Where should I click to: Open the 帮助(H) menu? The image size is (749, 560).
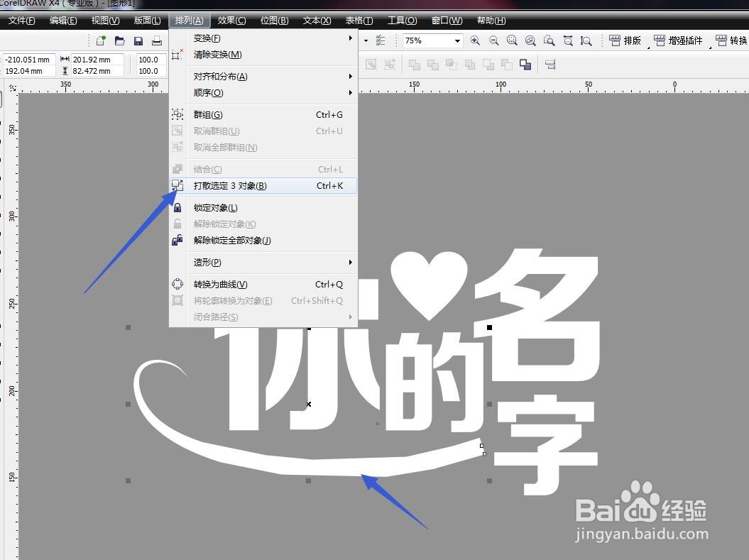coord(491,21)
